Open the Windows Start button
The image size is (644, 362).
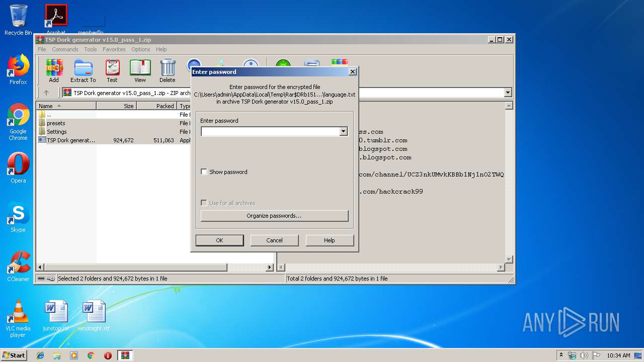14,355
